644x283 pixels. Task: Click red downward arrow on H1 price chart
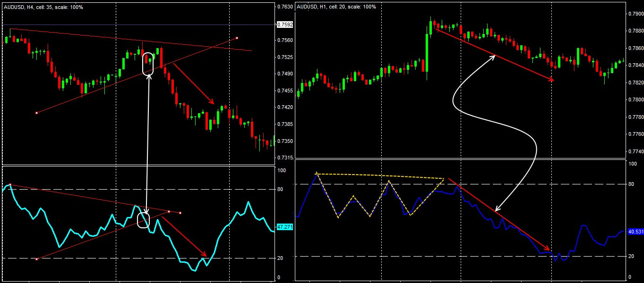tap(494, 55)
